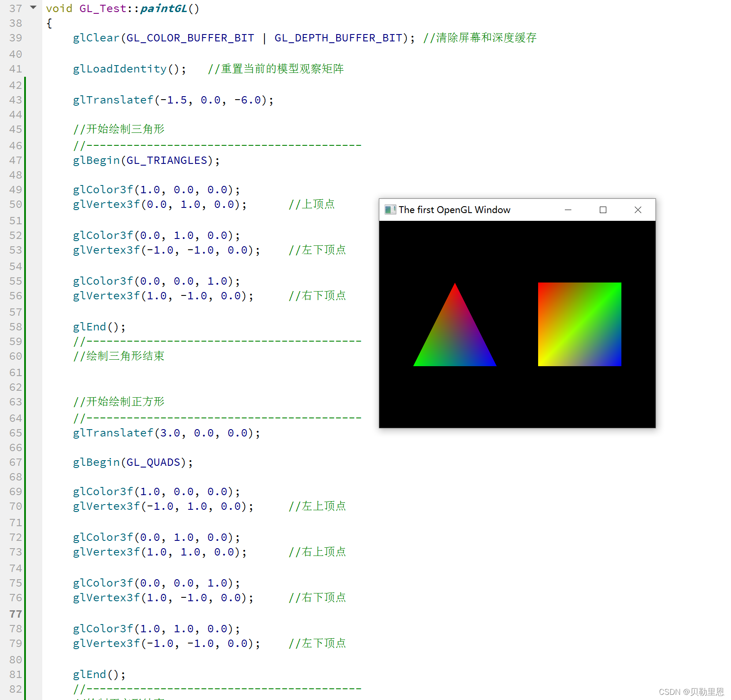This screenshot has height=700, width=731.
Task: Click glEnd(); on line 58
Action: [x=99, y=327]
